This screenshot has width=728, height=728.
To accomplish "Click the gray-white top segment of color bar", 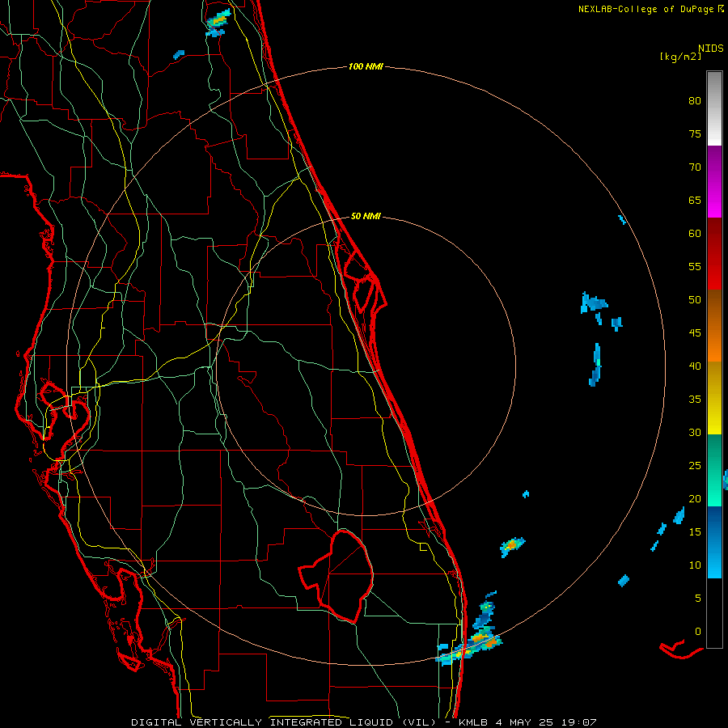I will click(714, 108).
